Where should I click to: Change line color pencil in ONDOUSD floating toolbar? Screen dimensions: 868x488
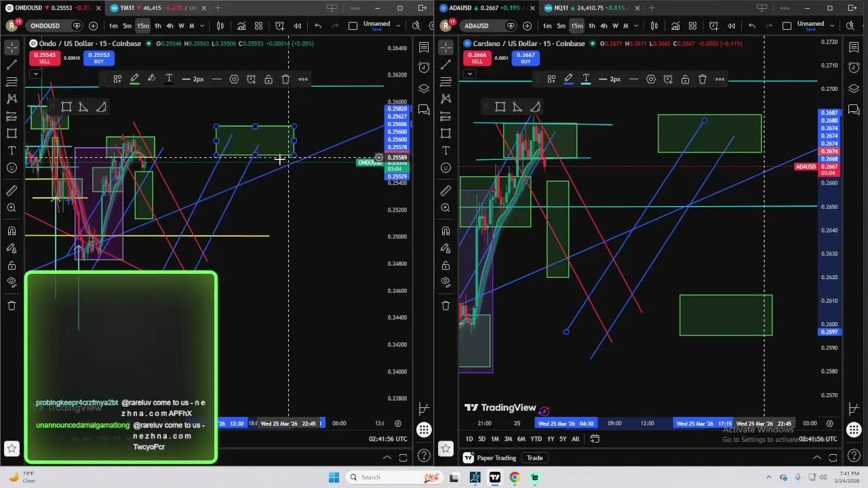[134, 79]
